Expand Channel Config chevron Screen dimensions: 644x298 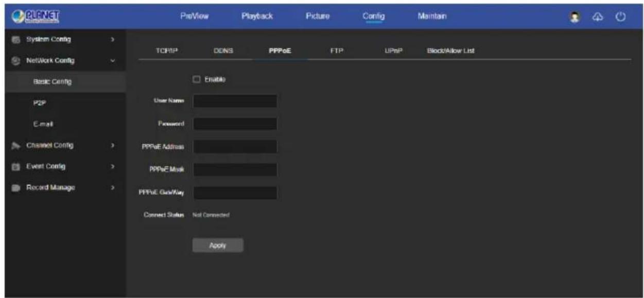click(x=112, y=146)
